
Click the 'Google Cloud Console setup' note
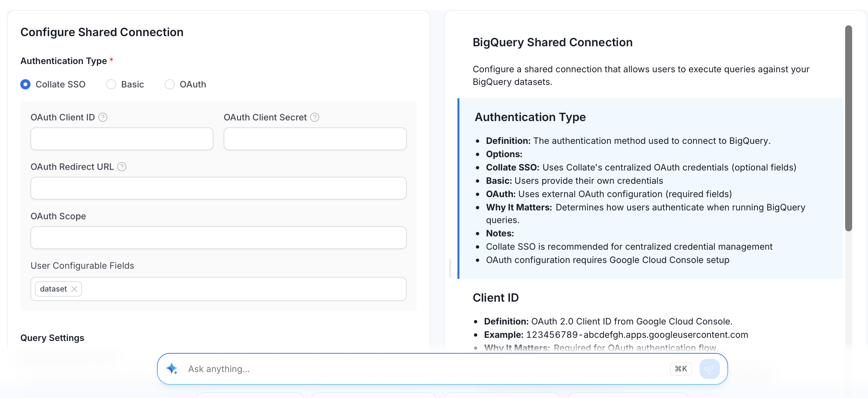click(608, 260)
